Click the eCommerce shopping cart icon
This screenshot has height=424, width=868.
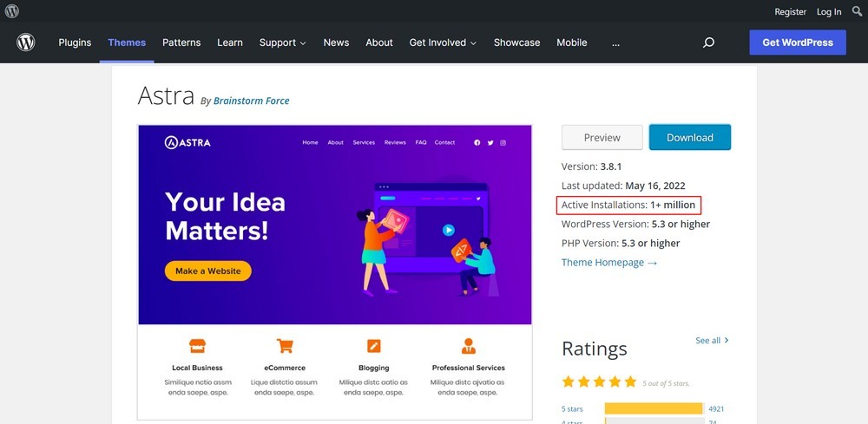(285, 346)
